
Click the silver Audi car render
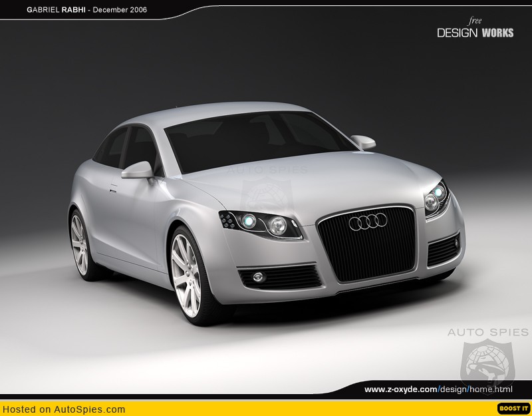(267, 213)
